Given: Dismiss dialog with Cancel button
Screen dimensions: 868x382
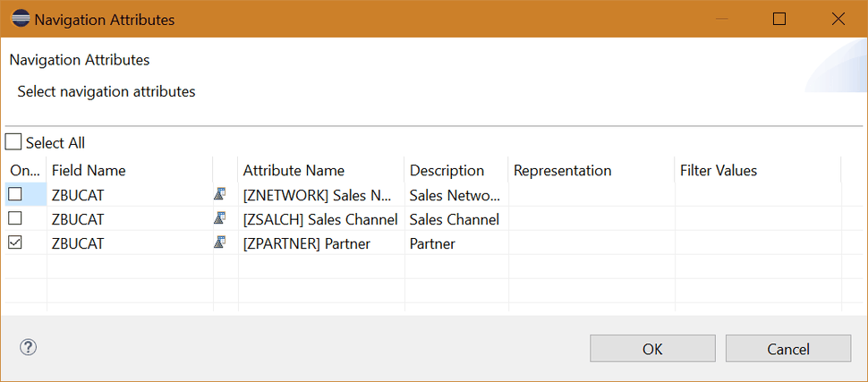Looking at the screenshot, I should [788, 349].
